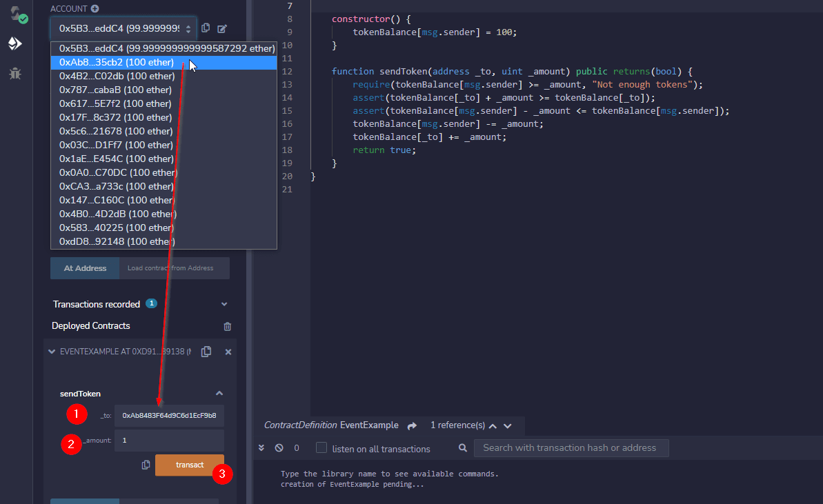Expand the Transactions recorded section
823x504 pixels.
point(224,304)
